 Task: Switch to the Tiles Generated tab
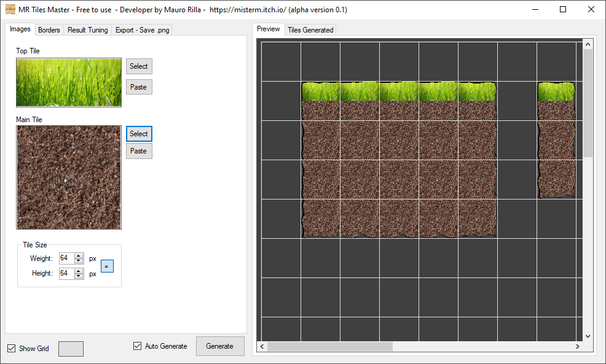(x=310, y=29)
